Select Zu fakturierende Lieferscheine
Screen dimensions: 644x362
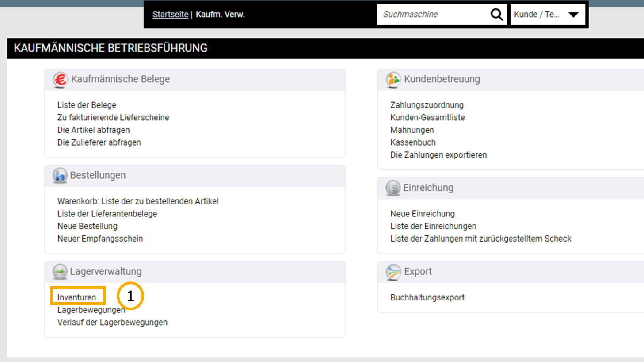113,117
